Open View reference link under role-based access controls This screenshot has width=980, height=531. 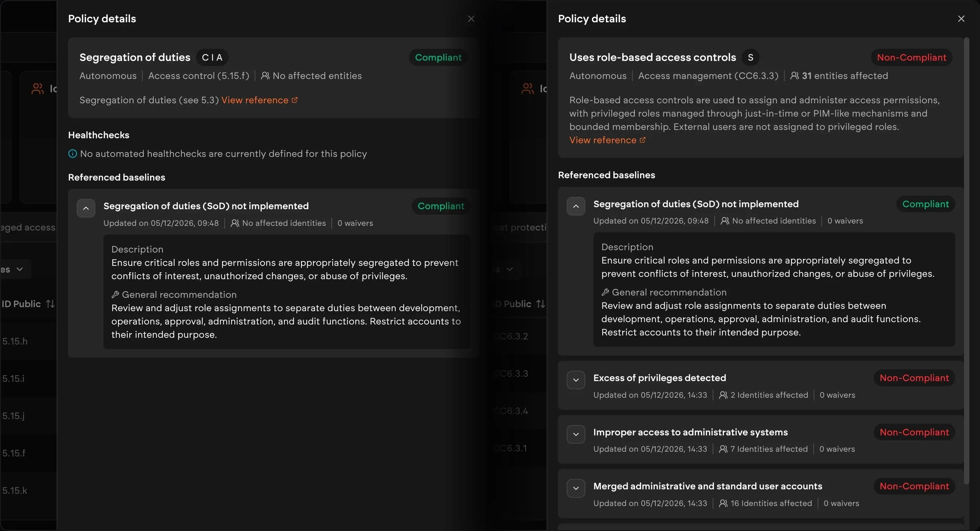(x=608, y=140)
